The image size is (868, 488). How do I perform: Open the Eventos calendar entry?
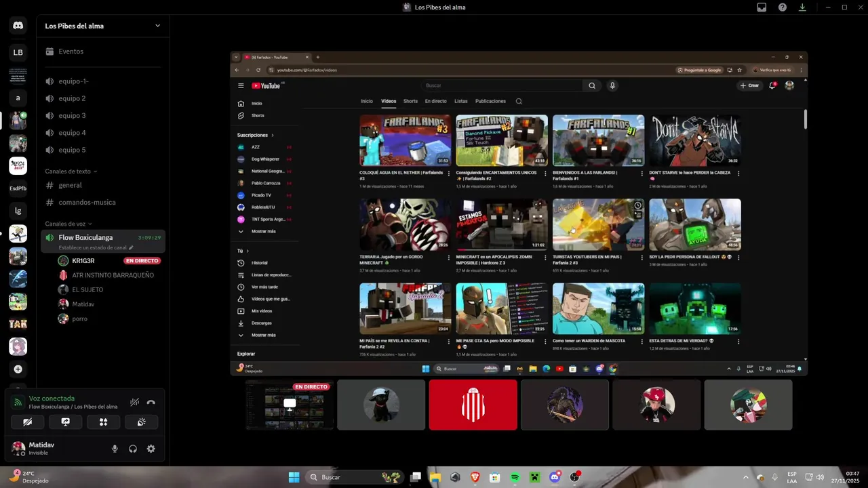(x=102, y=52)
